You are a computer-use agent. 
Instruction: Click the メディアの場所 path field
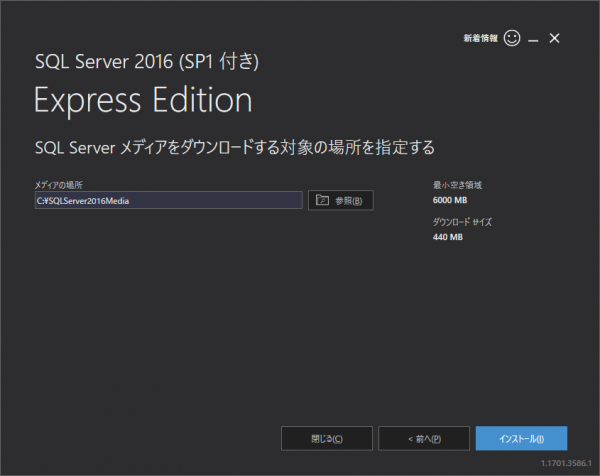click(169, 200)
